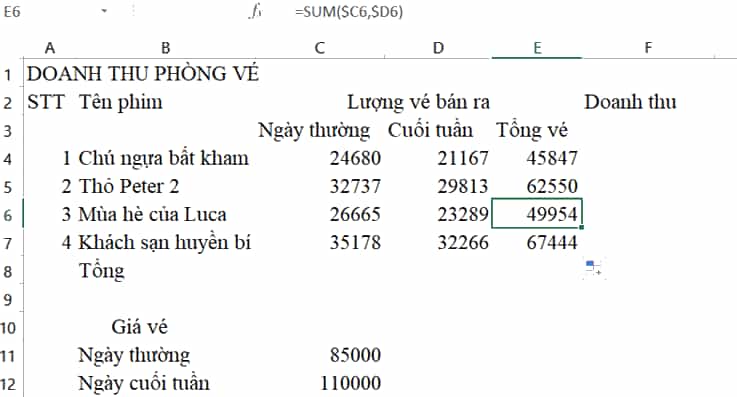737x397 pixels.
Task: Open the Name Box dropdown arrow
Action: coord(104,11)
